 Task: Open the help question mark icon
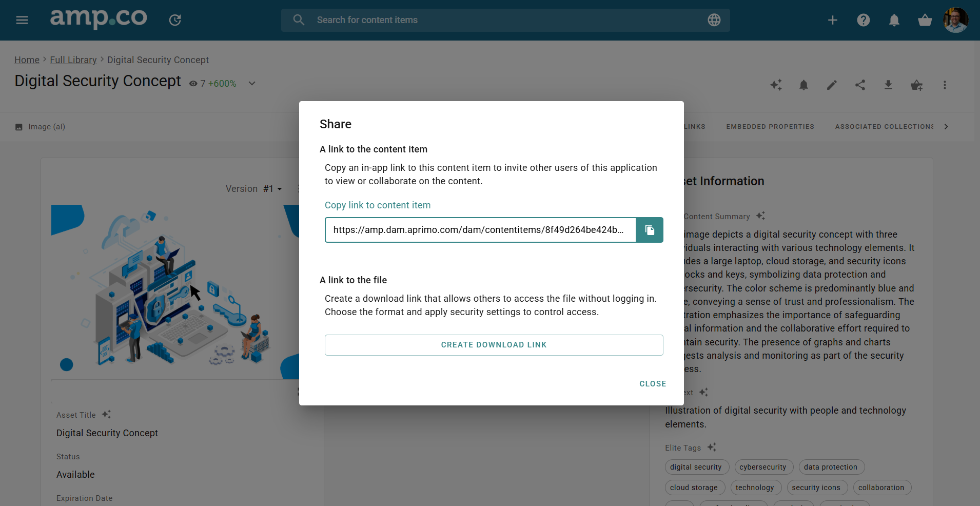coord(864,20)
